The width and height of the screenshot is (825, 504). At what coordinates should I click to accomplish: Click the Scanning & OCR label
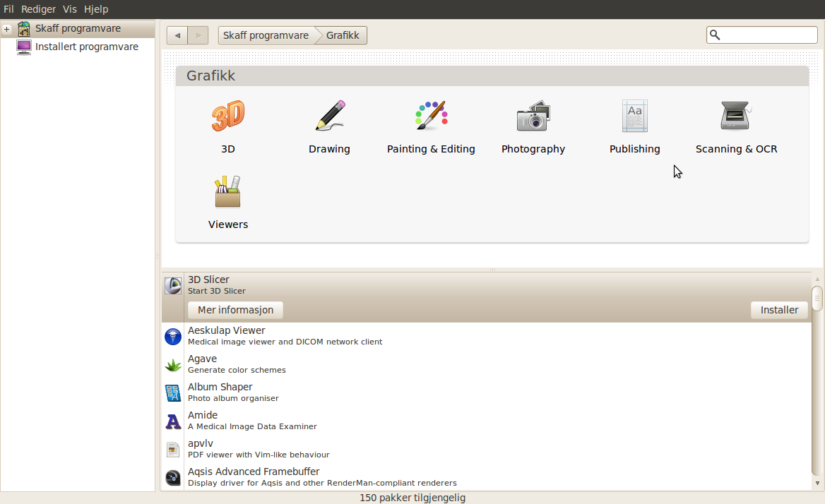[x=736, y=149]
